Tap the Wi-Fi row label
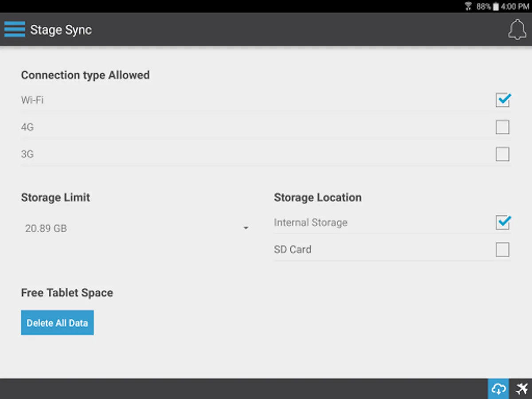 coord(32,100)
